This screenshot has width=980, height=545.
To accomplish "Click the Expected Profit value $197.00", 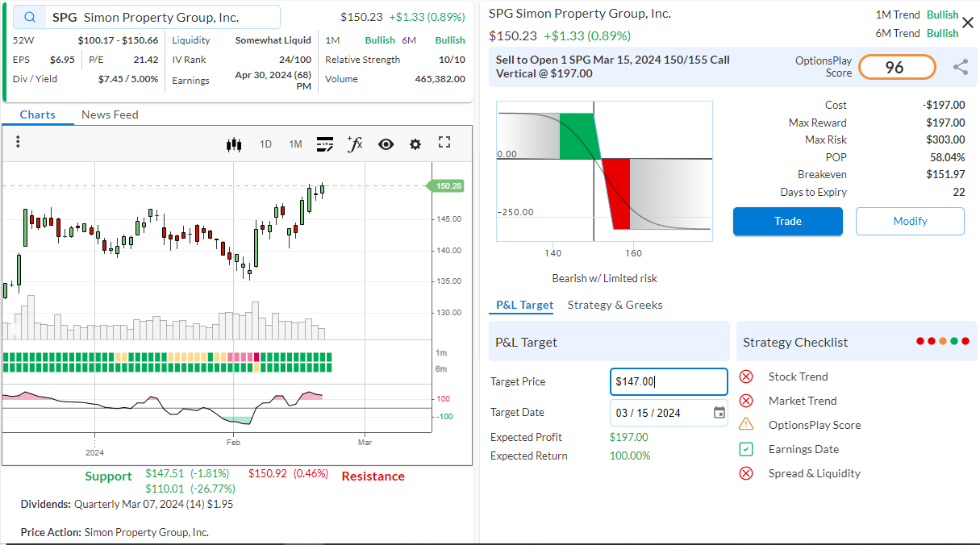I will (x=628, y=437).
